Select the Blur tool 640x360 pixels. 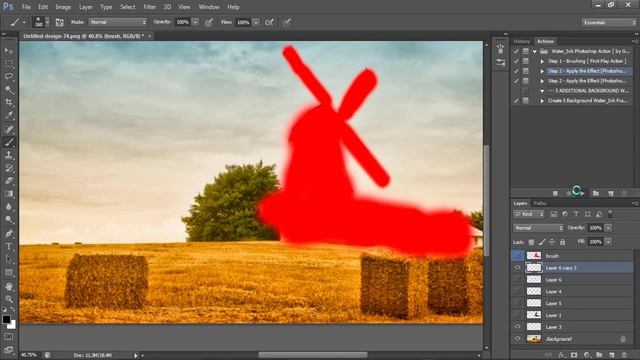tap(9, 207)
